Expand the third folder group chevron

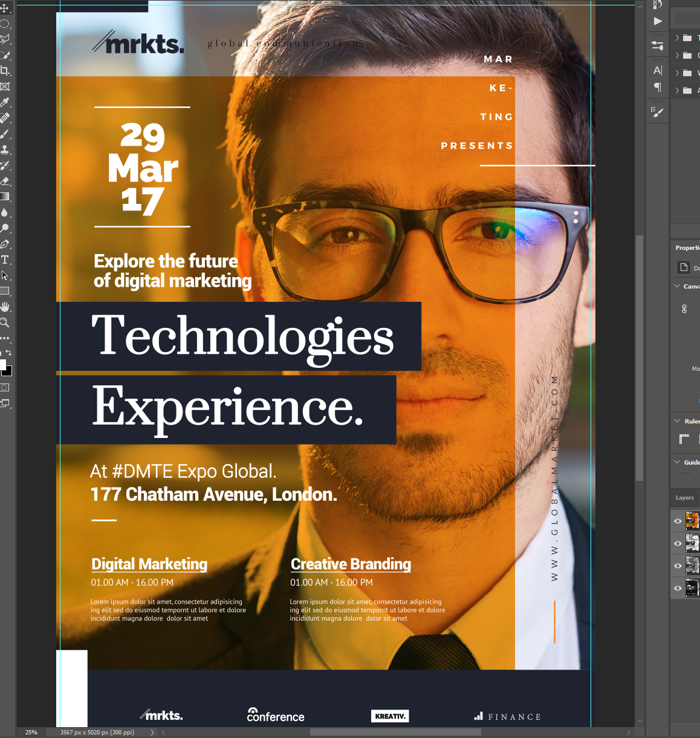point(677,73)
